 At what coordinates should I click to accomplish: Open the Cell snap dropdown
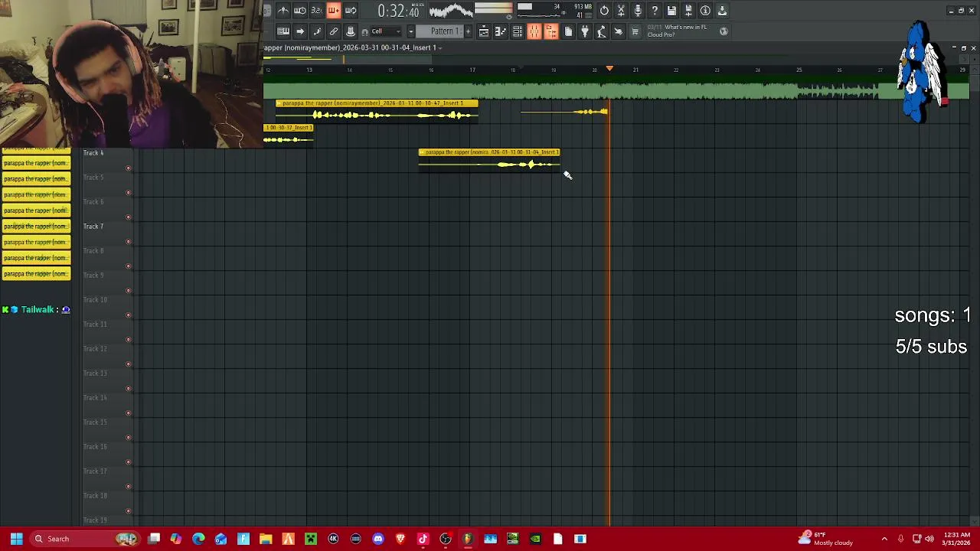pyautogui.click(x=387, y=31)
